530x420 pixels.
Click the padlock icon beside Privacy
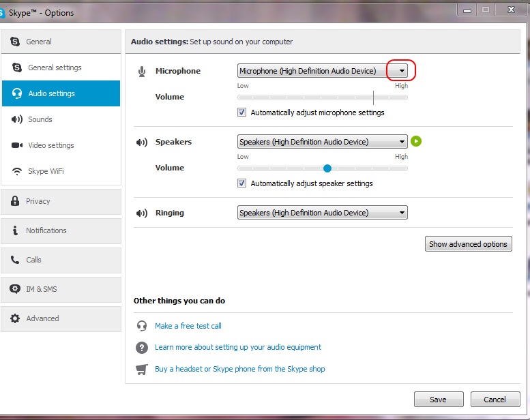[x=15, y=200]
